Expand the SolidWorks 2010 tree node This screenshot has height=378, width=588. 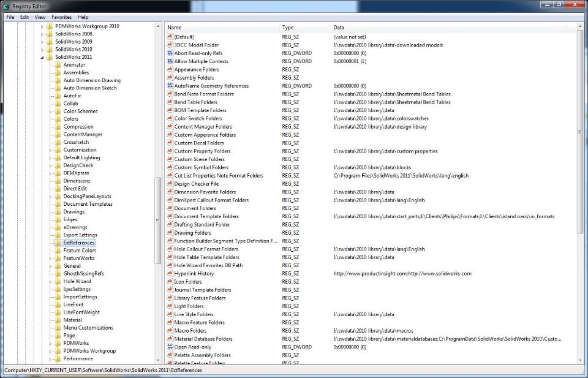pos(42,50)
